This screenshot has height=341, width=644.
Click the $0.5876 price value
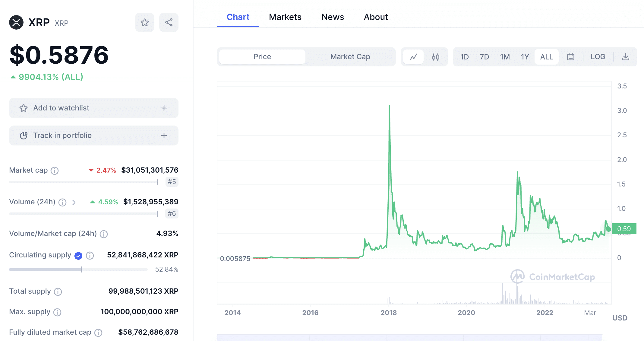59,55
